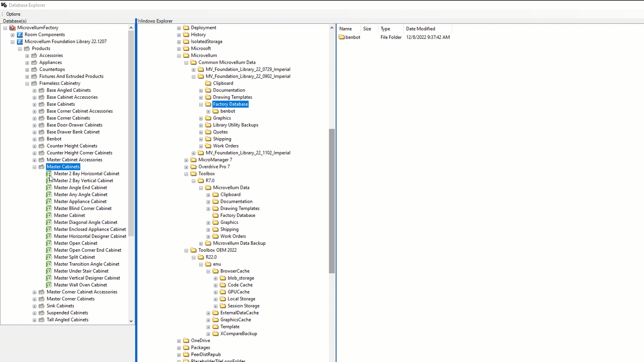Open the Options menu
Screen dimensions: 644x362
[x=13, y=14]
